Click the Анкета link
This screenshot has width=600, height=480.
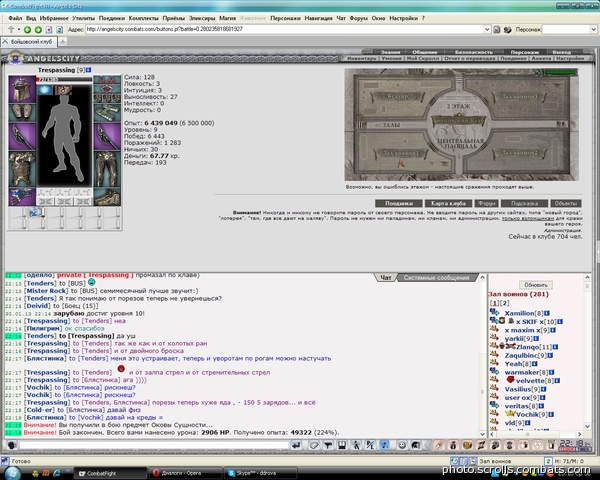pyautogui.click(x=541, y=59)
